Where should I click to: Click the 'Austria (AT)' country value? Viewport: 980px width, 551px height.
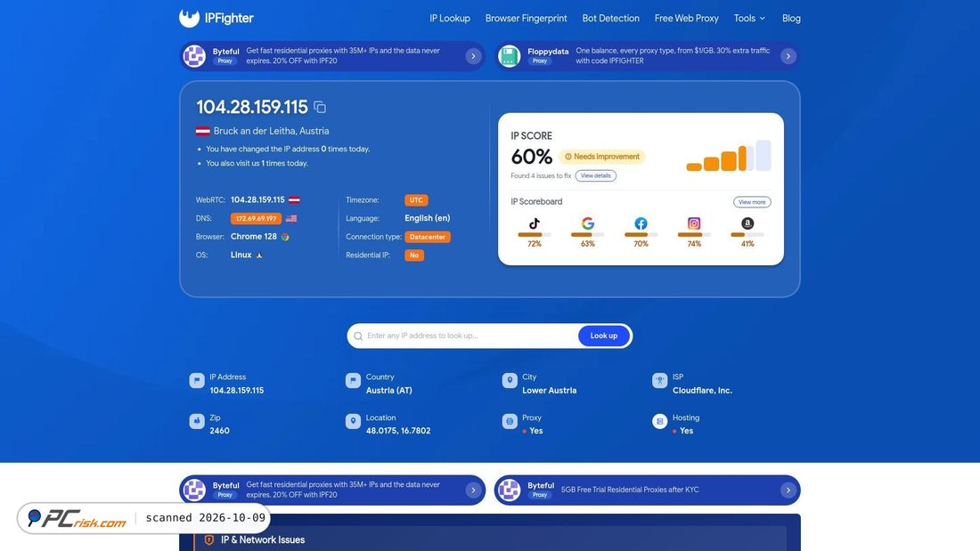pos(388,391)
